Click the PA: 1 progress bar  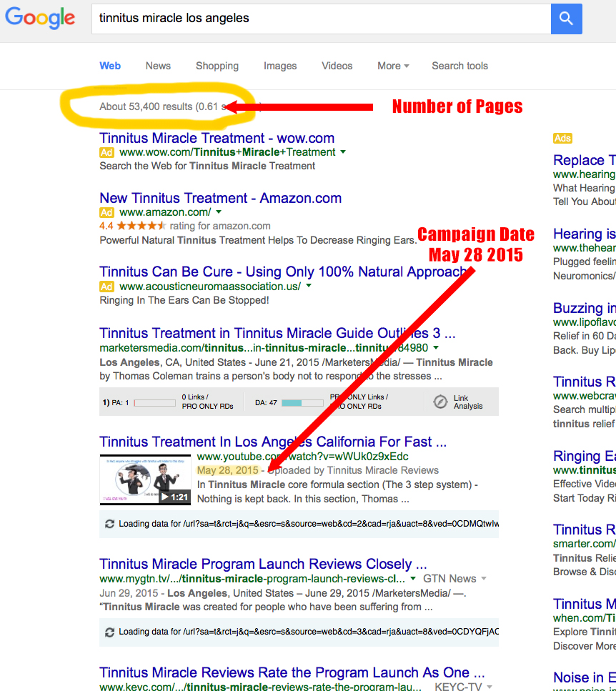pos(154,403)
